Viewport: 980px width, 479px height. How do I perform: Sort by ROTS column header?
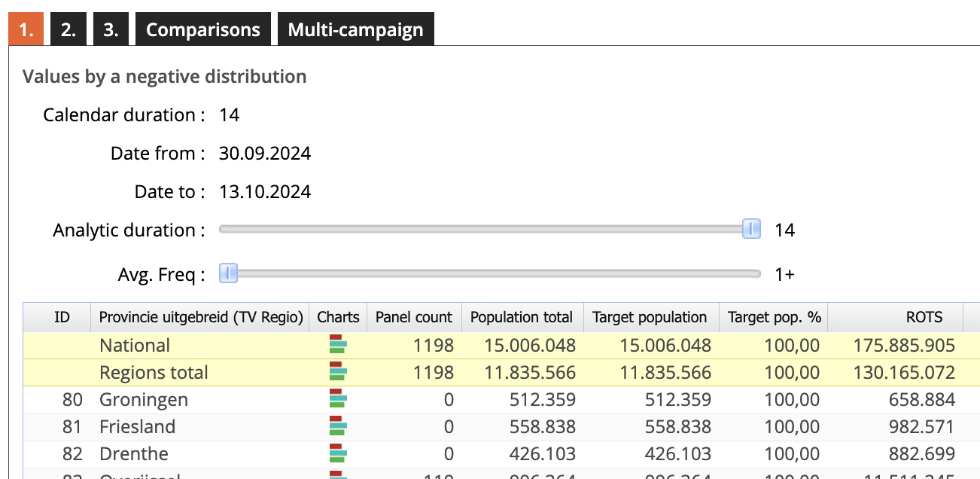pyautogui.click(x=924, y=317)
